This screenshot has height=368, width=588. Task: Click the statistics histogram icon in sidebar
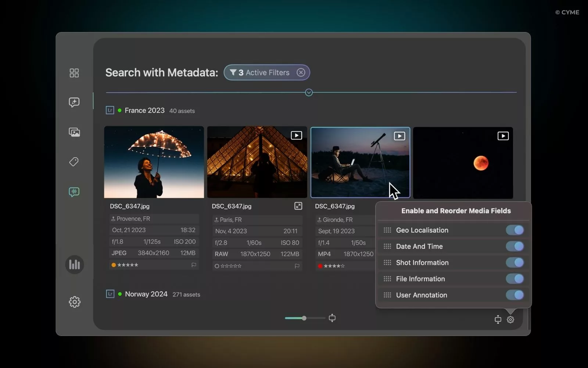(x=75, y=264)
